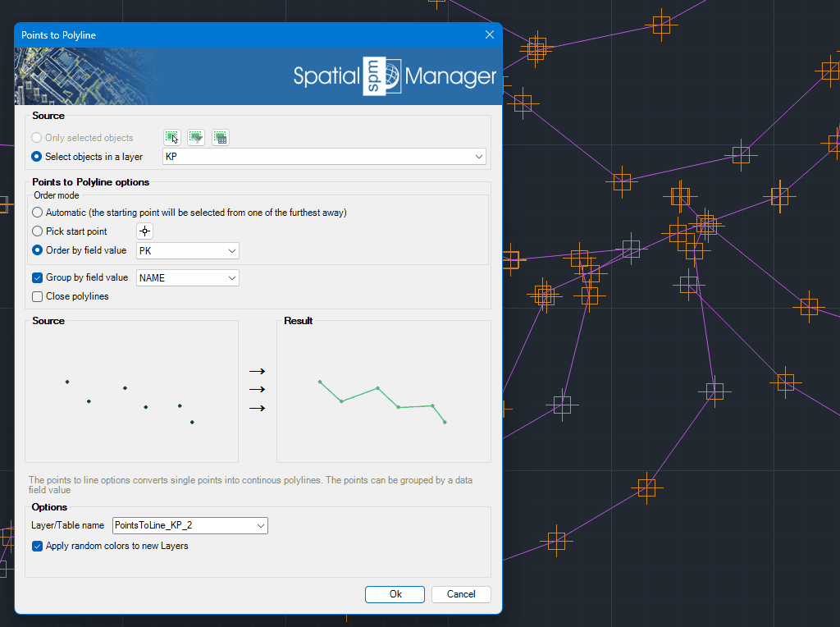The height and width of the screenshot is (627, 840).
Task: Close the Points to Polyline dialog
Action: [489, 34]
